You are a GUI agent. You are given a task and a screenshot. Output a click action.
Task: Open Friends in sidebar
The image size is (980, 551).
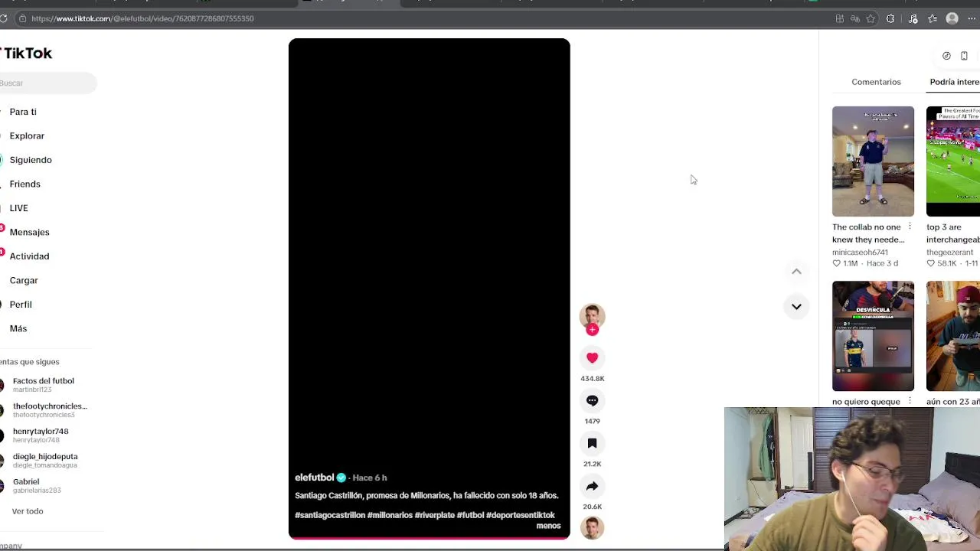tap(24, 184)
